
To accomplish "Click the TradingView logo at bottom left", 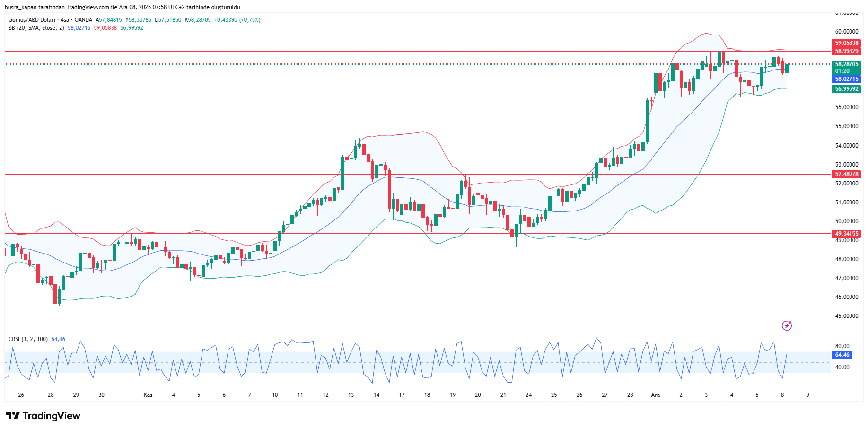I will (x=43, y=416).
